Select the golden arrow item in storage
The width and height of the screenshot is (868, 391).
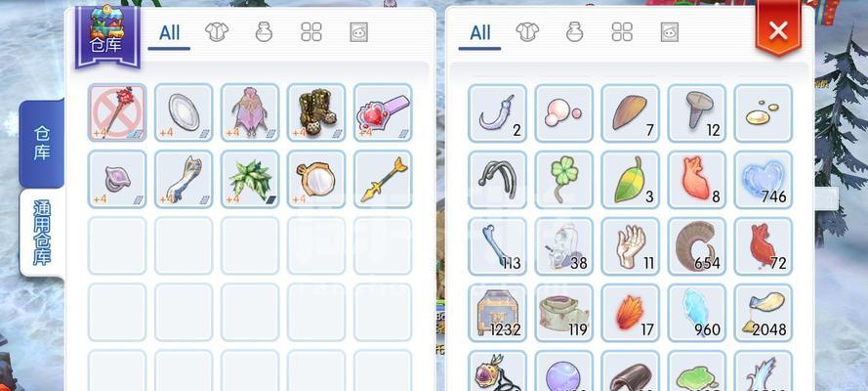[383, 179]
